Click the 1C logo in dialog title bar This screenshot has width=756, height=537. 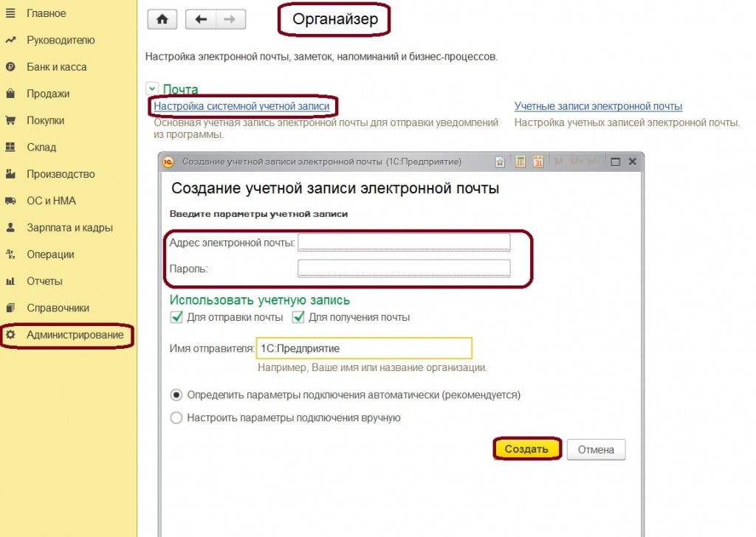168,162
